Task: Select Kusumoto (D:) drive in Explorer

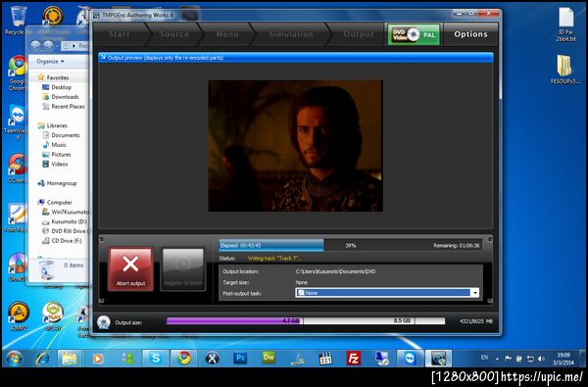Action: (66, 221)
